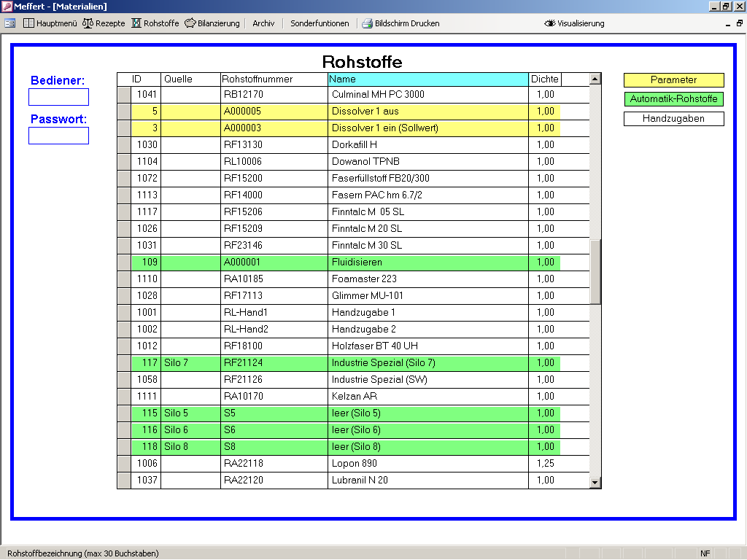Click into the Passwort input field
Image resolution: width=747 pixels, height=560 pixels.
(x=58, y=136)
